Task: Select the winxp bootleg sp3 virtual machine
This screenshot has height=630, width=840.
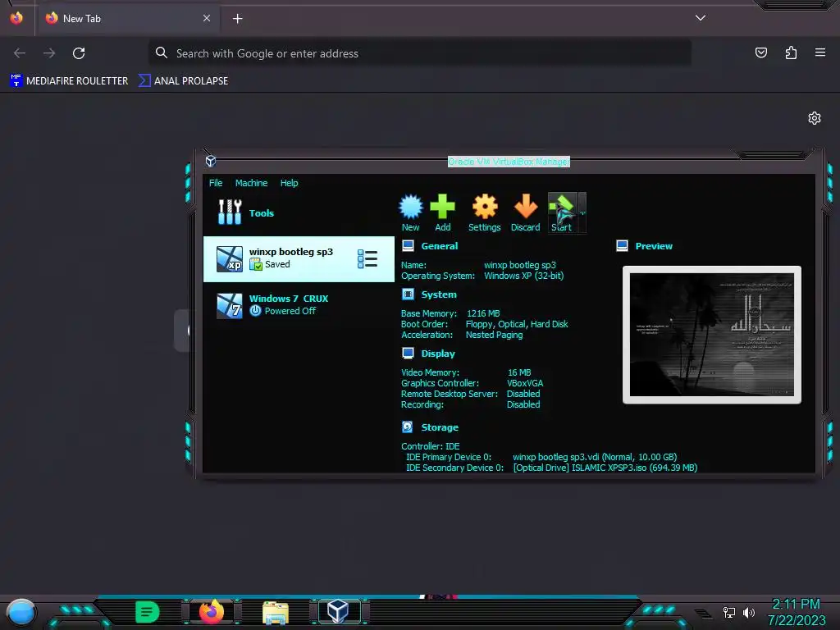Action: [299, 258]
